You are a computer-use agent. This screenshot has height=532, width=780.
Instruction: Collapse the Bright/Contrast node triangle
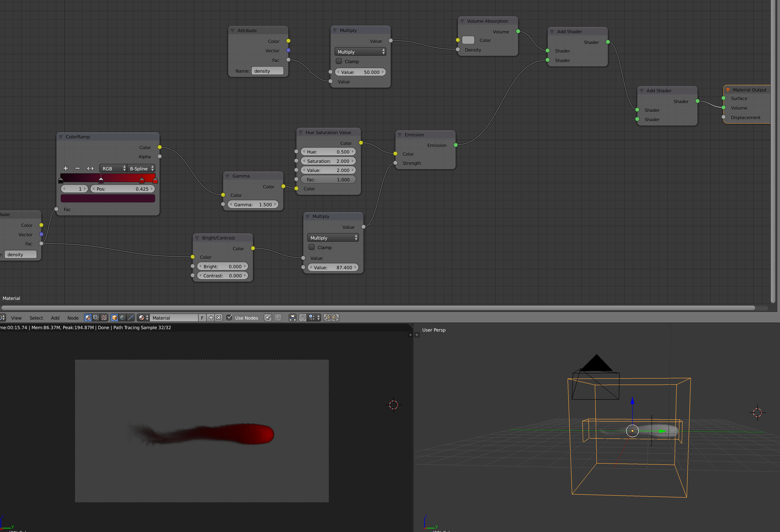click(197, 238)
